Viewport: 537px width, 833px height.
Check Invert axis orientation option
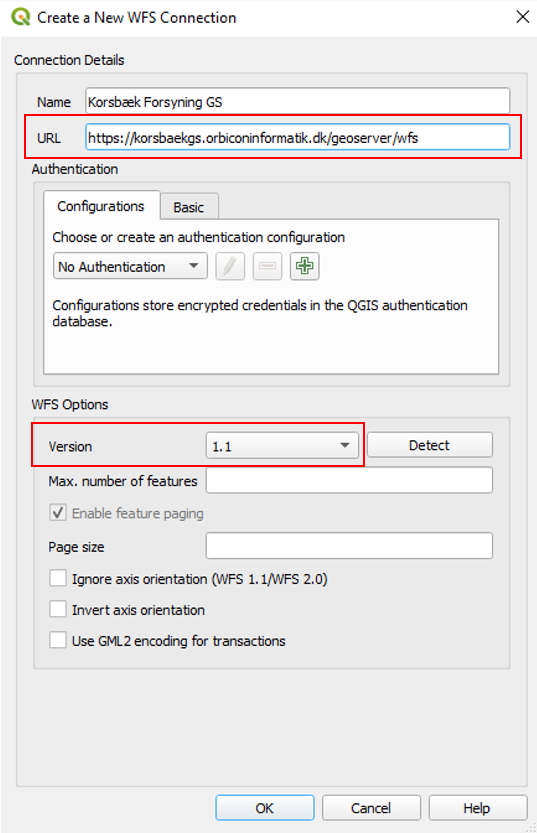(x=58, y=609)
